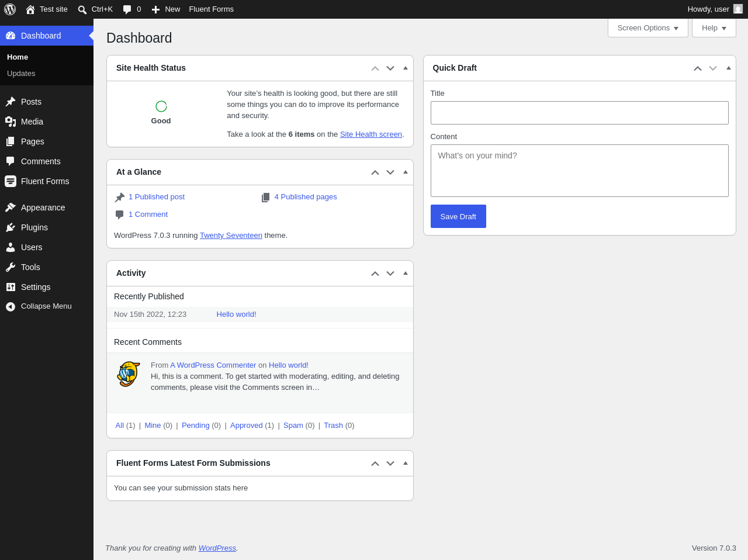Viewport: 748px width, 560px height.
Task: Open the Site Health screen link
Action: [371, 134]
